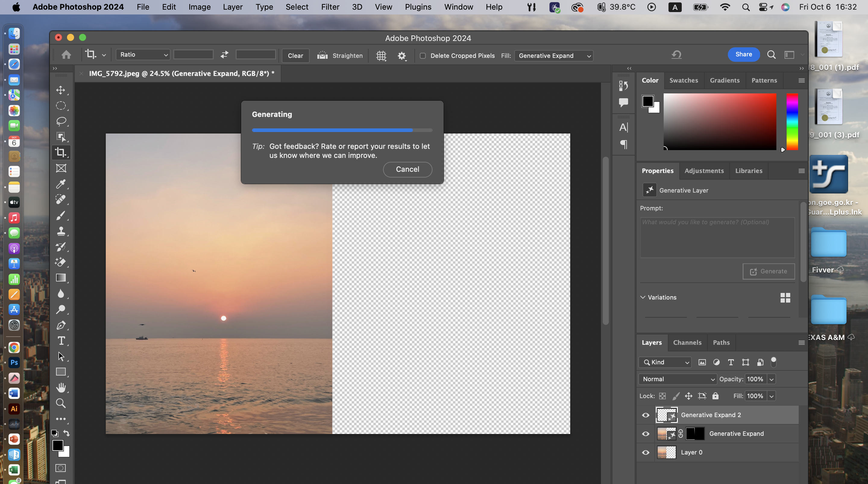Click the rainbow hue slider strip
Viewport: 868px width, 484px height.
tap(792, 122)
